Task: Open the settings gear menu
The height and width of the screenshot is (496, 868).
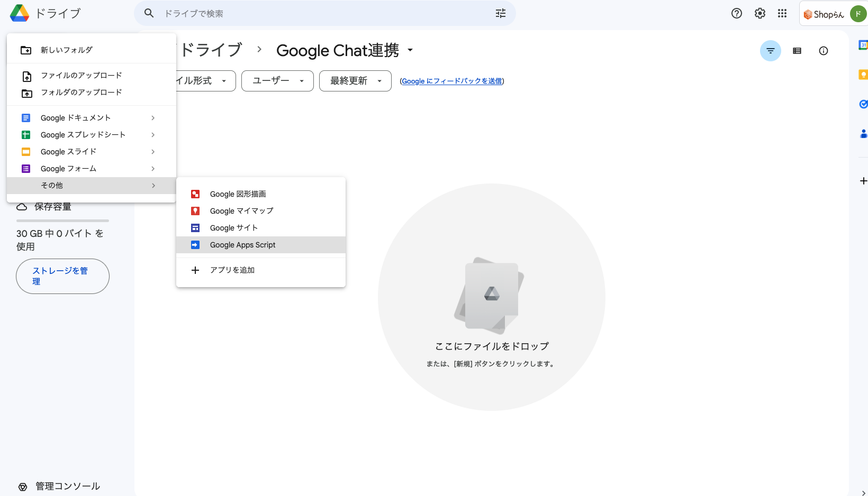Action: tap(760, 14)
